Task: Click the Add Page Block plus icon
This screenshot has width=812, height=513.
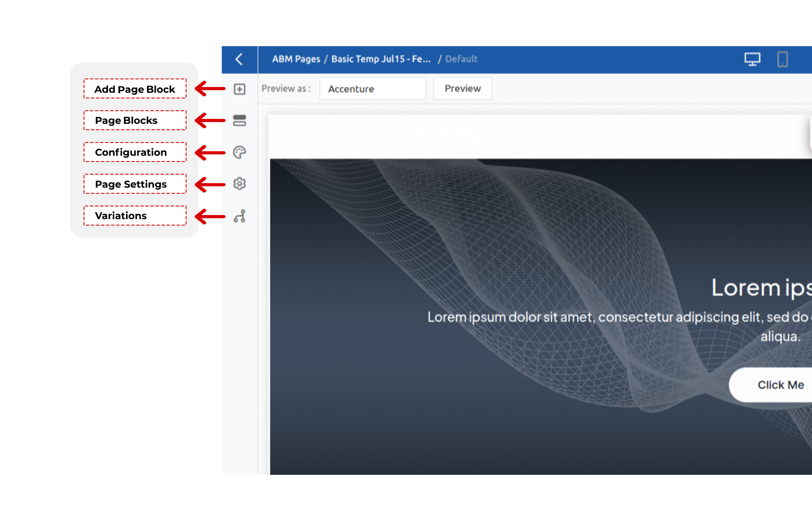Action: click(x=239, y=89)
